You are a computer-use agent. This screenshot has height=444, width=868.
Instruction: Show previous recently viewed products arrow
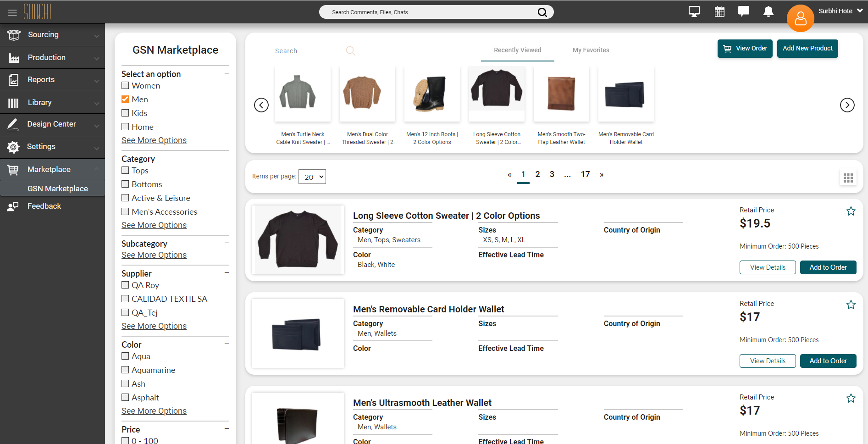click(x=261, y=105)
